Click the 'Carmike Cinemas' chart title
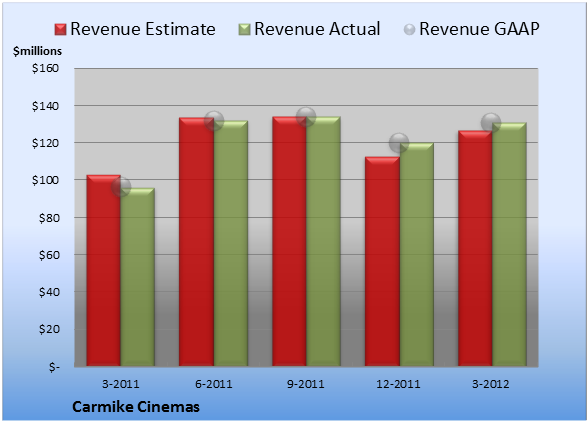The image size is (588, 422). [x=136, y=407]
